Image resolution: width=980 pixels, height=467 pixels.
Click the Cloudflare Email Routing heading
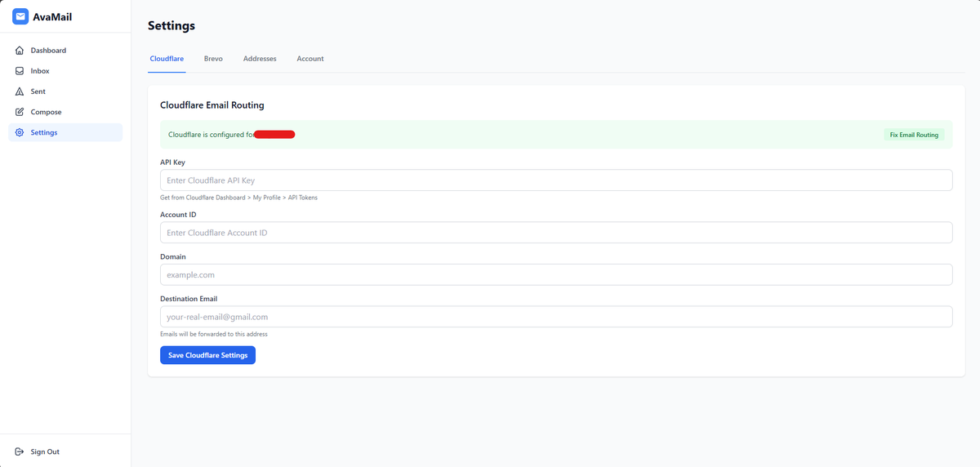click(212, 105)
